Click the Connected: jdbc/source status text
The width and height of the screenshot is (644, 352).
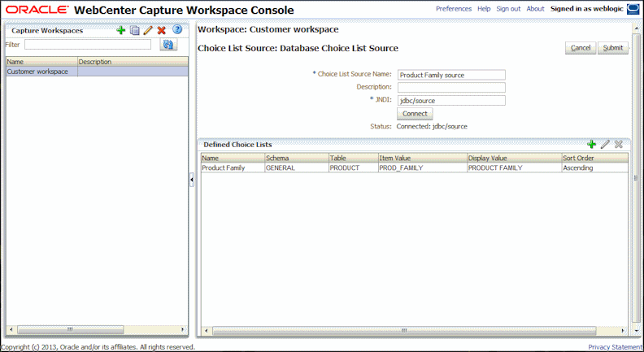432,127
